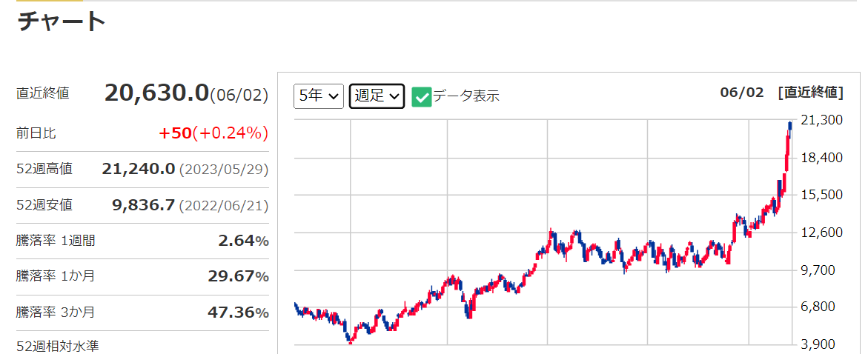Toggle the データ表示 green checkbox

click(x=421, y=96)
